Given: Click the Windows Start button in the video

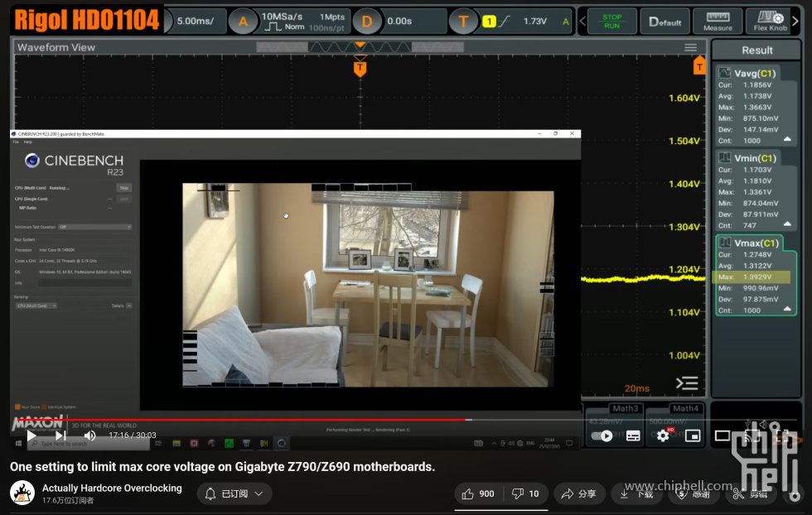Looking at the screenshot, I should tap(18, 444).
